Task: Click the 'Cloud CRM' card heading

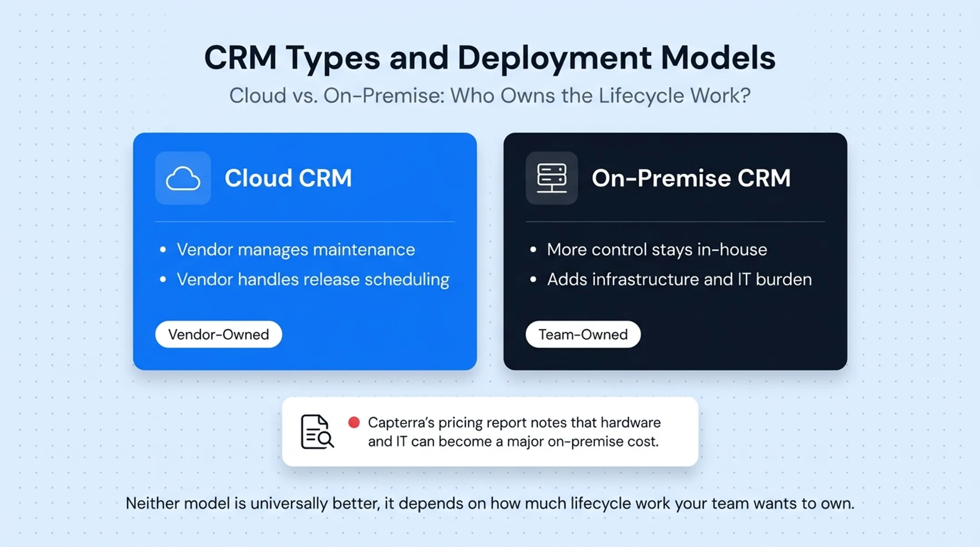Action: (289, 178)
